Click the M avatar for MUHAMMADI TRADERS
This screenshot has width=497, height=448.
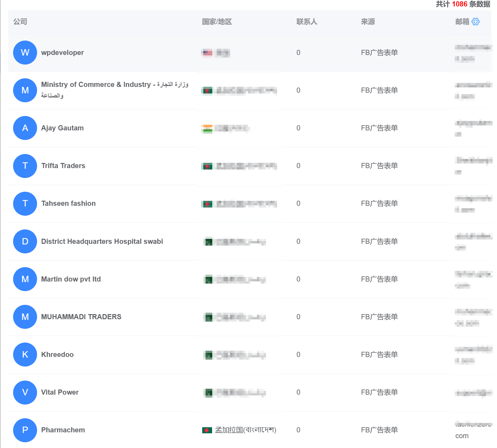click(25, 317)
